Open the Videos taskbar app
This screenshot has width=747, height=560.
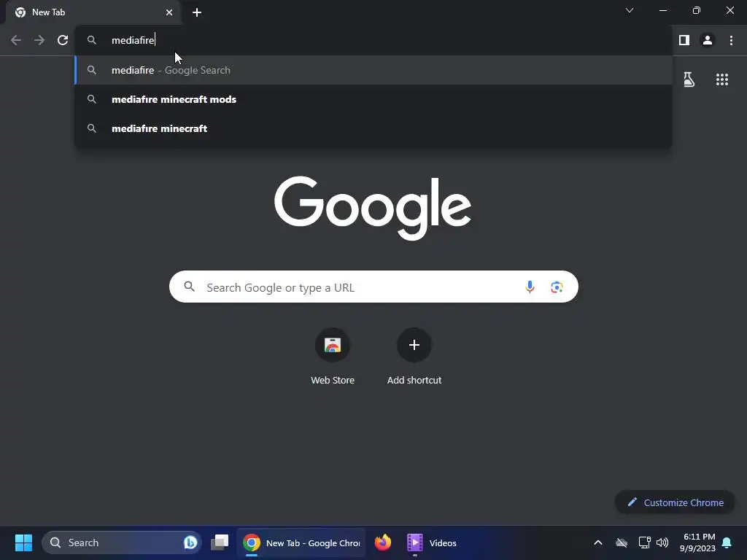pyautogui.click(x=432, y=542)
